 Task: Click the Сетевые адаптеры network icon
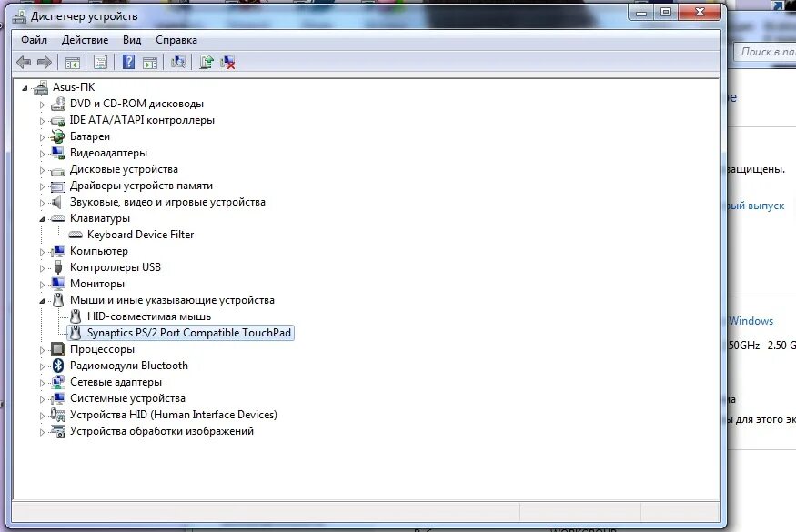coord(58,382)
